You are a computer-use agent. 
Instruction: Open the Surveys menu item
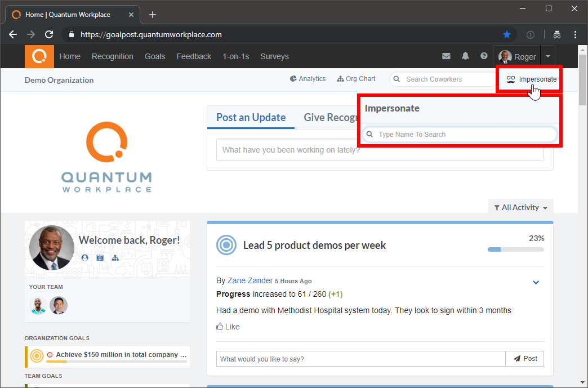click(x=274, y=57)
